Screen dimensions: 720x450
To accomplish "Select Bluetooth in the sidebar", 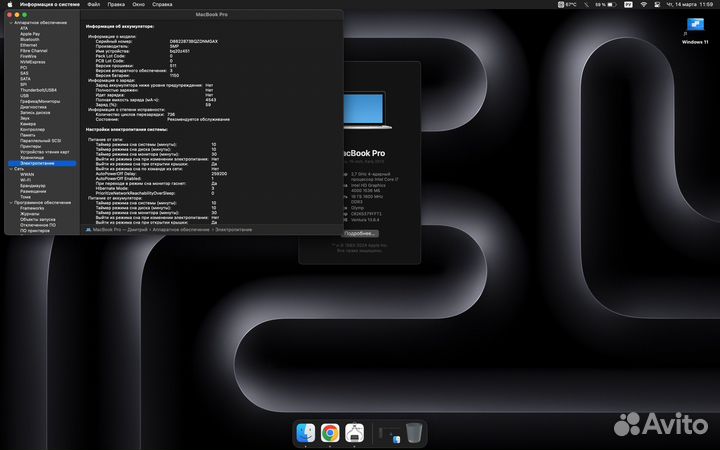I will click(29, 39).
